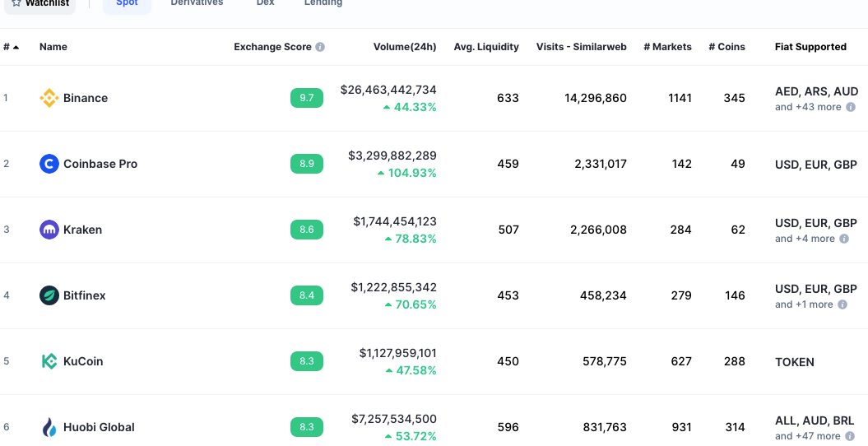Click Coinbase Pro visits value 2,331,017
This screenshot has height=446, width=868.
[x=601, y=164]
